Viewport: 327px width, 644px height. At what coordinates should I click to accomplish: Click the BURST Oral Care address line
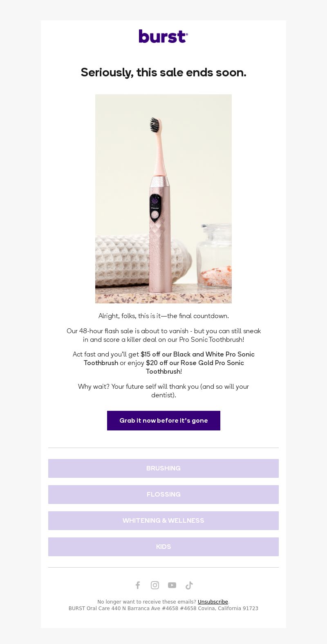(163, 608)
